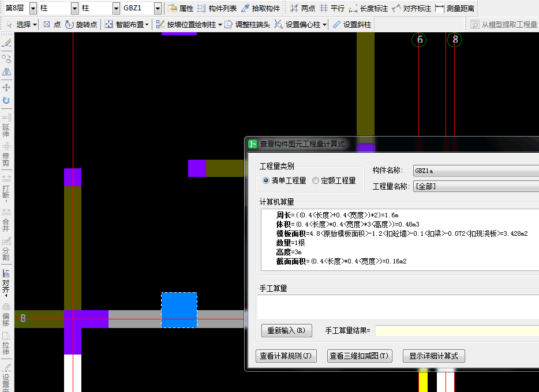Click the move tool icon in sidebar

click(6, 88)
